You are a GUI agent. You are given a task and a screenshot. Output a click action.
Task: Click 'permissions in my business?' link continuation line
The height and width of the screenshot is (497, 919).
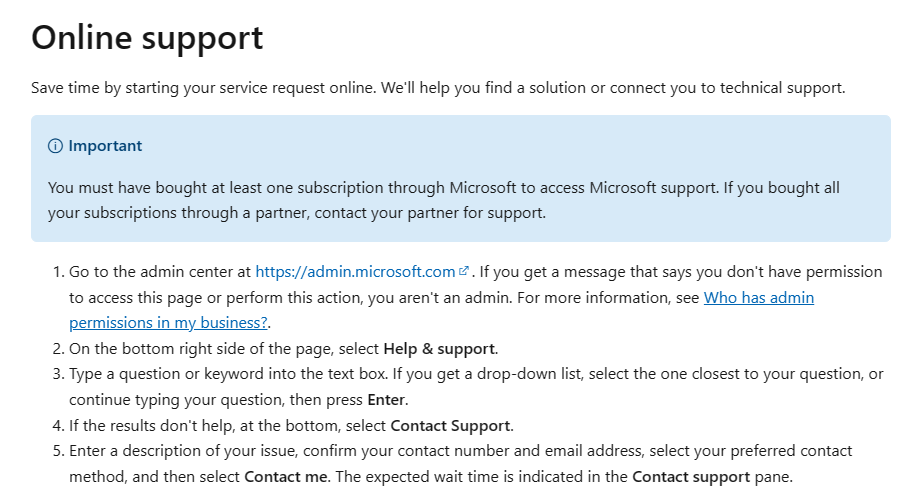tap(168, 323)
